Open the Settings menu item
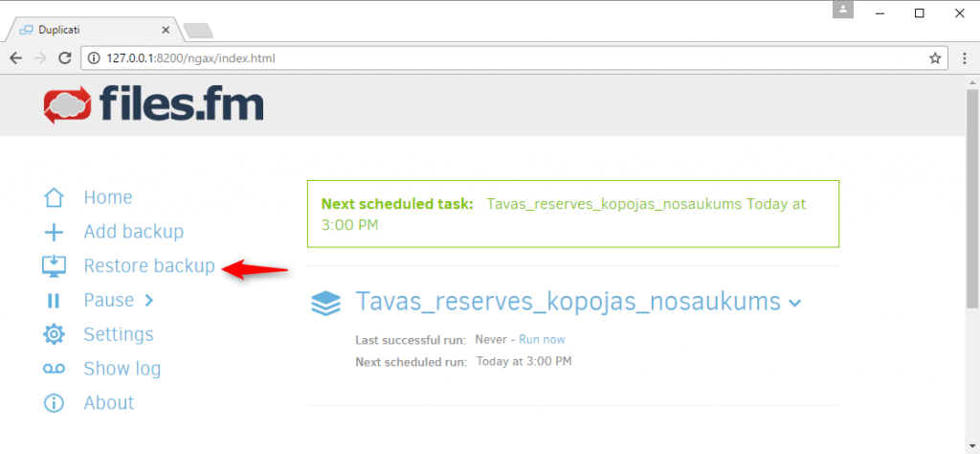 119,334
